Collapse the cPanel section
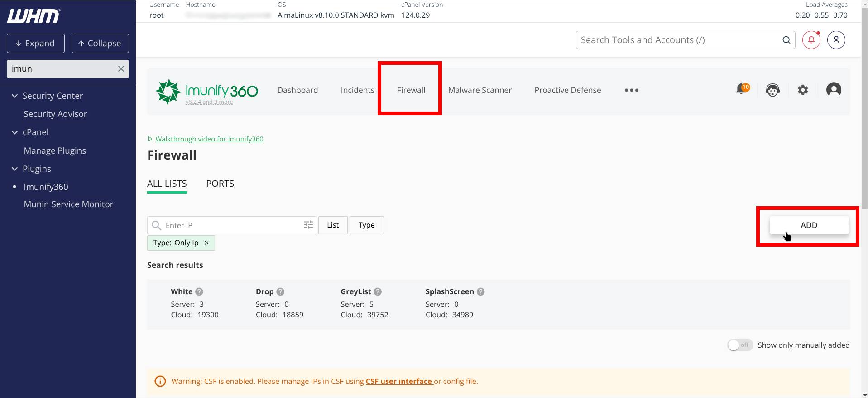 pyautogui.click(x=14, y=132)
